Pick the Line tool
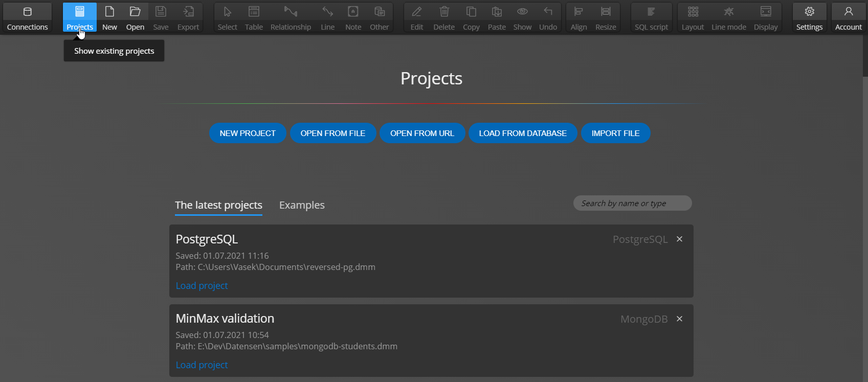 (327, 18)
